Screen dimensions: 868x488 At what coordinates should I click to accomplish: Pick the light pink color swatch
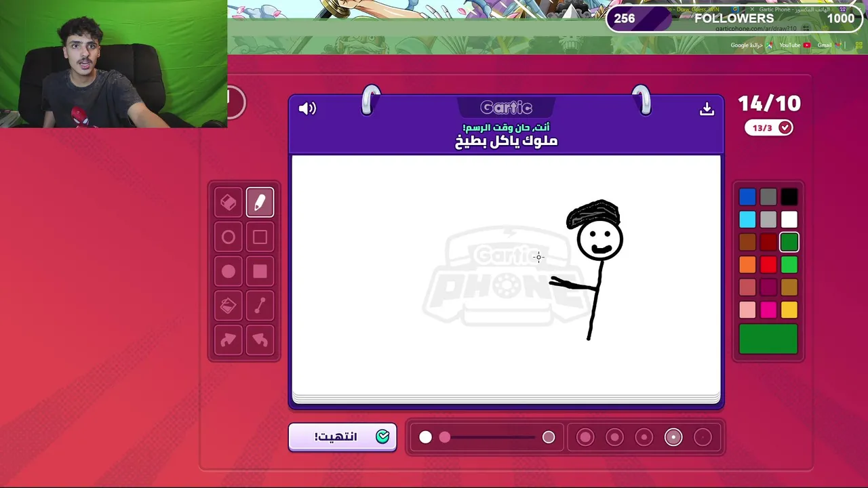tap(747, 310)
